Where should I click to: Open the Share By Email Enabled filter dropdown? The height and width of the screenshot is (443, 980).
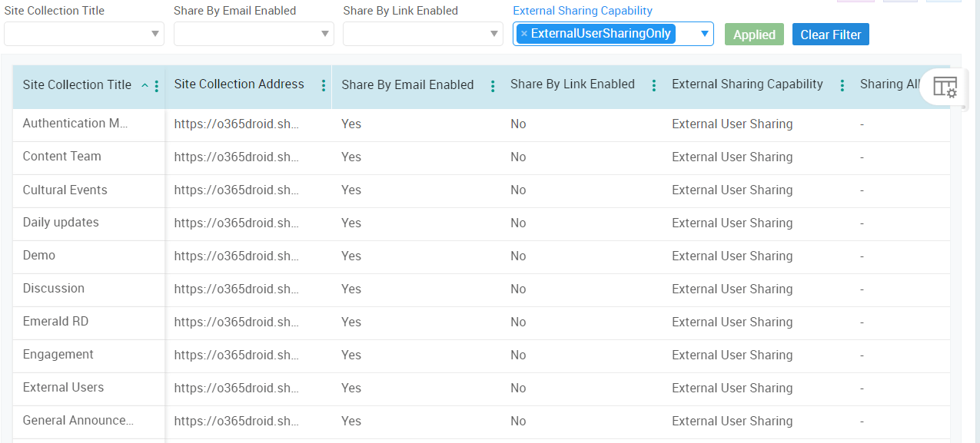coord(325,33)
